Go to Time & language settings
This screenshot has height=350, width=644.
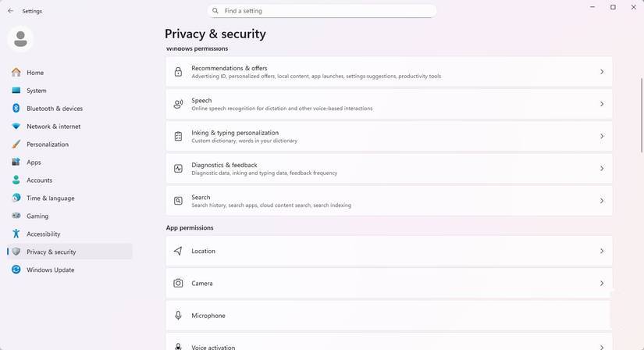pyautogui.click(x=51, y=198)
